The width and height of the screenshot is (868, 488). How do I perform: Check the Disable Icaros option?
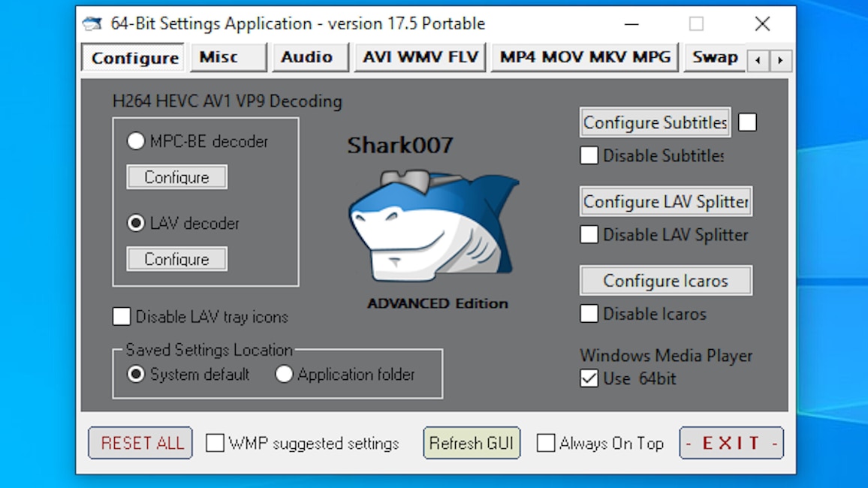589,314
